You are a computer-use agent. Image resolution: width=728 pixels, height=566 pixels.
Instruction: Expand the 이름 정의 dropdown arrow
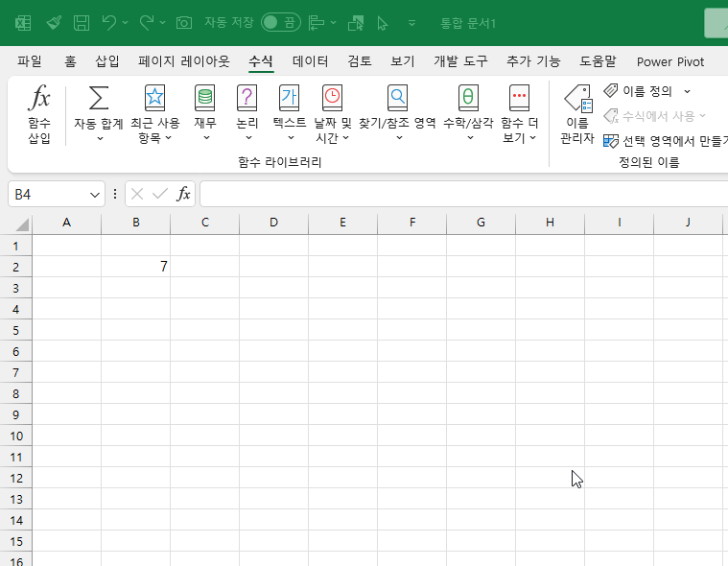(x=687, y=91)
